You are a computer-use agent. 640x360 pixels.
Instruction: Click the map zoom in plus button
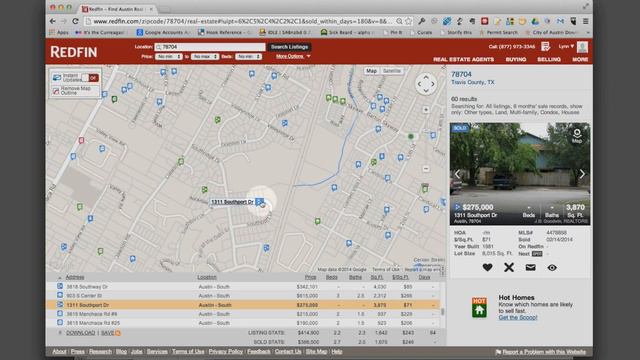(x=426, y=109)
